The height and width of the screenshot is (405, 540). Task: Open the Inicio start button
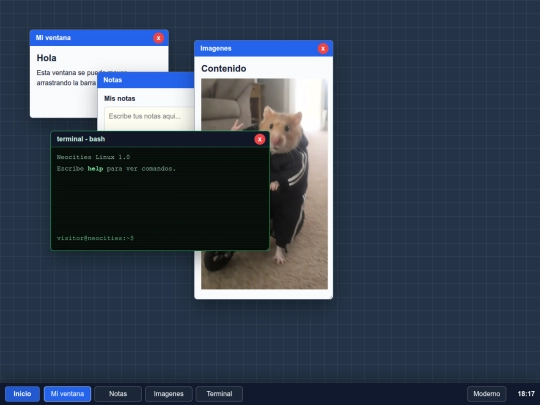click(x=22, y=394)
